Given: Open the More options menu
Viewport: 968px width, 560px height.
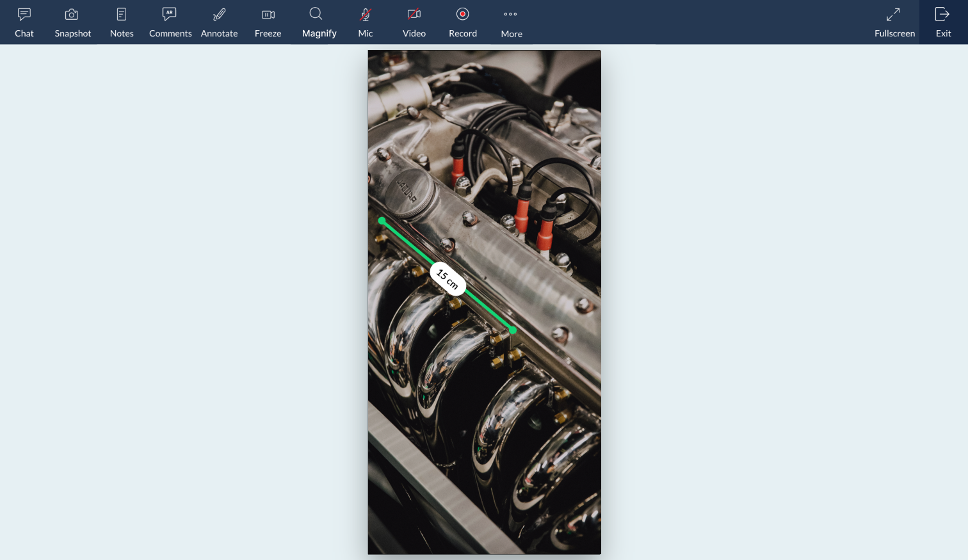Looking at the screenshot, I should pos(511,22).
